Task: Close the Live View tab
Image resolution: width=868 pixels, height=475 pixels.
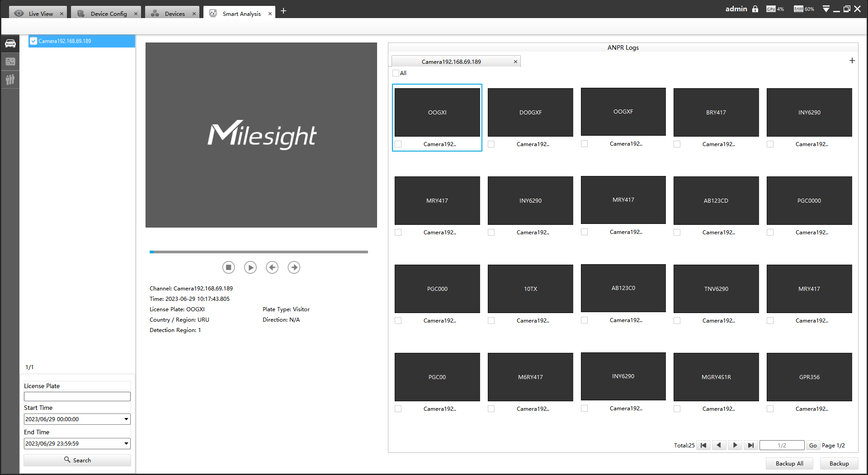Action: 61,14
